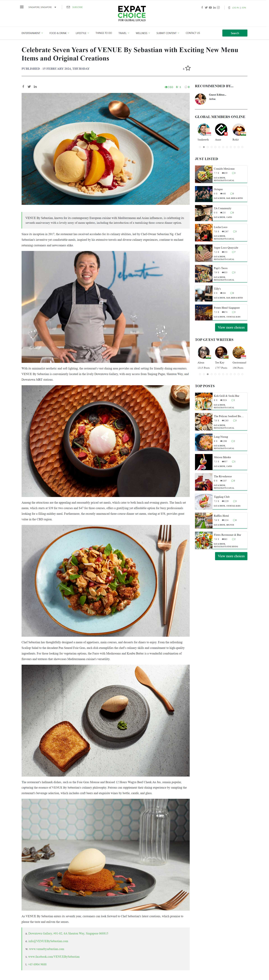Expand the Wellness menu
This screenshot has width=269, height=980.
(143, 33)
